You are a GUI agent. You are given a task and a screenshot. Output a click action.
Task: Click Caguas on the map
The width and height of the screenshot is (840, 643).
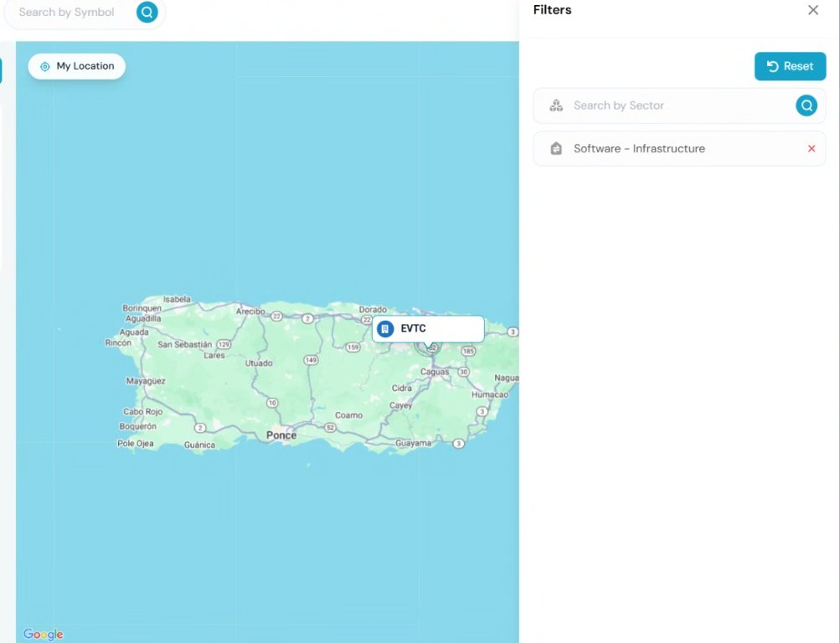435,372
